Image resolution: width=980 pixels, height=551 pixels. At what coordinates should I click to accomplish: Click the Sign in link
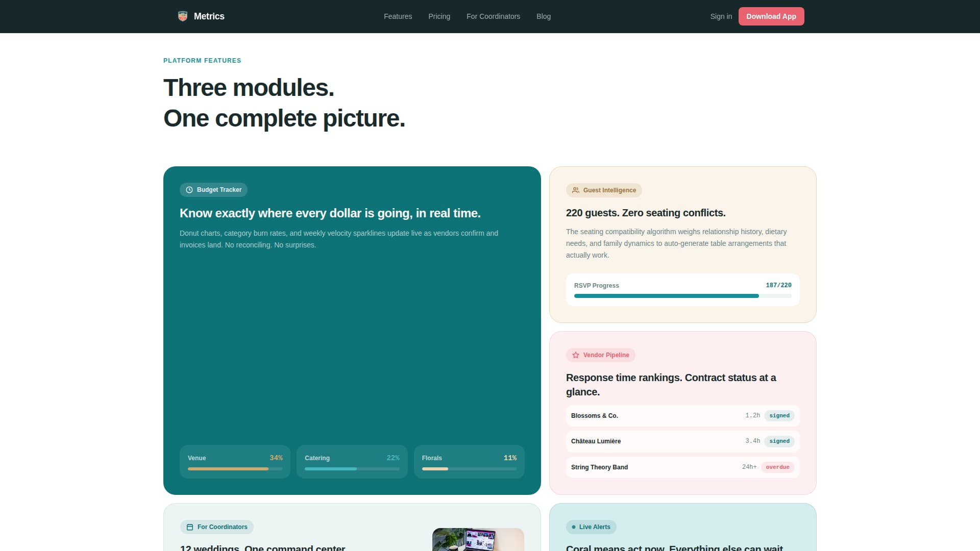(721, 16)
